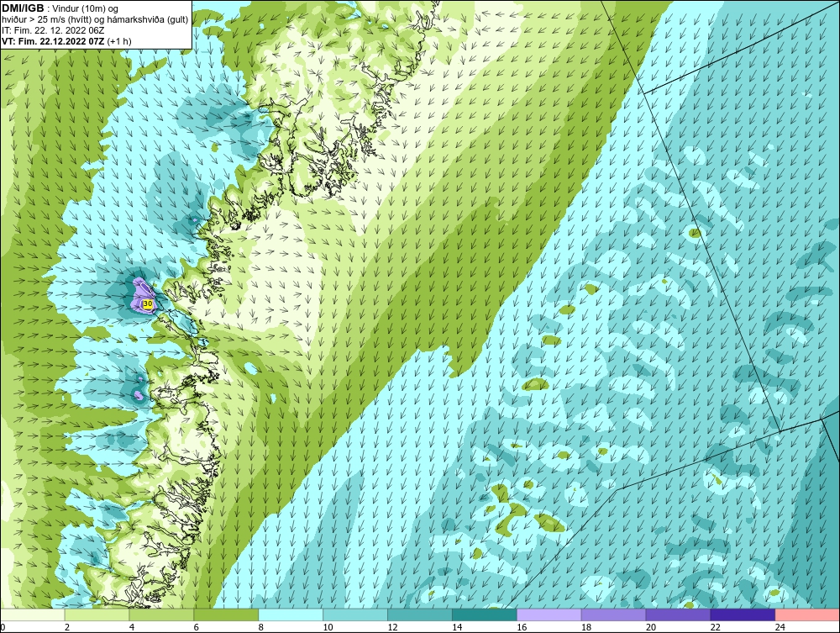Click the 6-8 m/s olive green swatch
Image resolution: width=840 pixels, height=633 pixels.
point(226,615)
